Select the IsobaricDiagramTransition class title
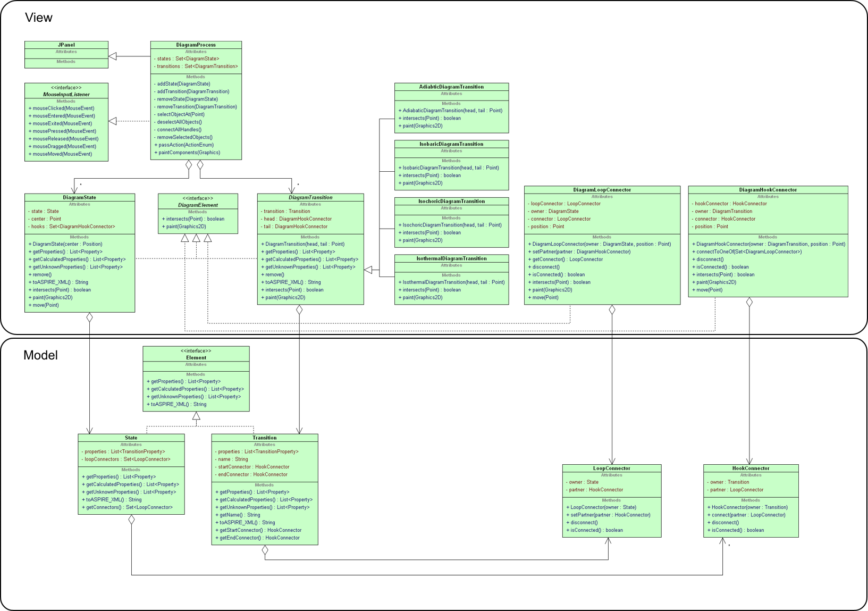The width and height of the screenshot is (868, 611). click(451, 144)
